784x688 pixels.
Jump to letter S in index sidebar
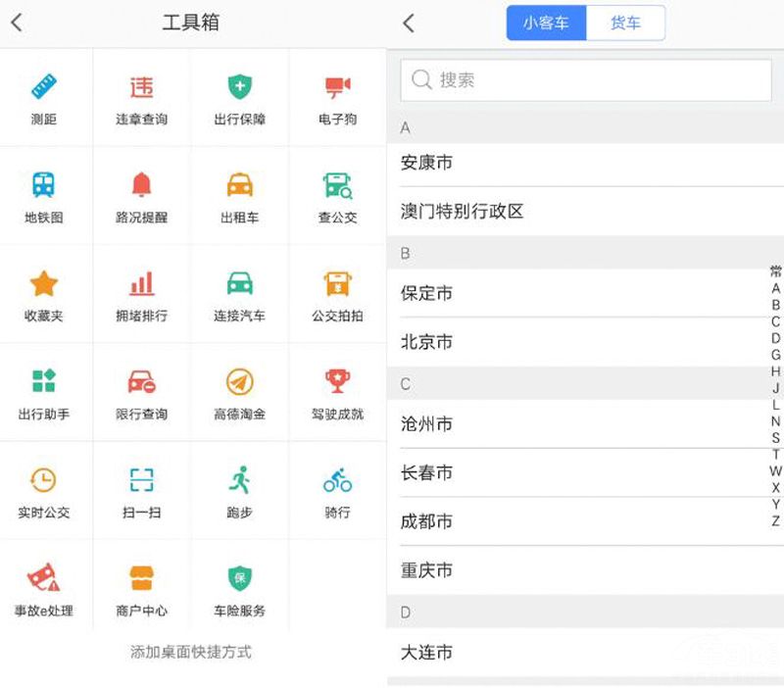pos(775,437)
